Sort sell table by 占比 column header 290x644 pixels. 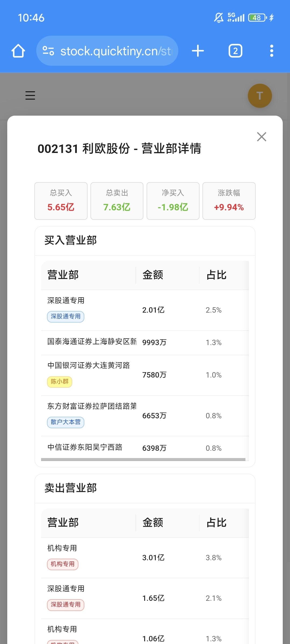click(216, 523)
